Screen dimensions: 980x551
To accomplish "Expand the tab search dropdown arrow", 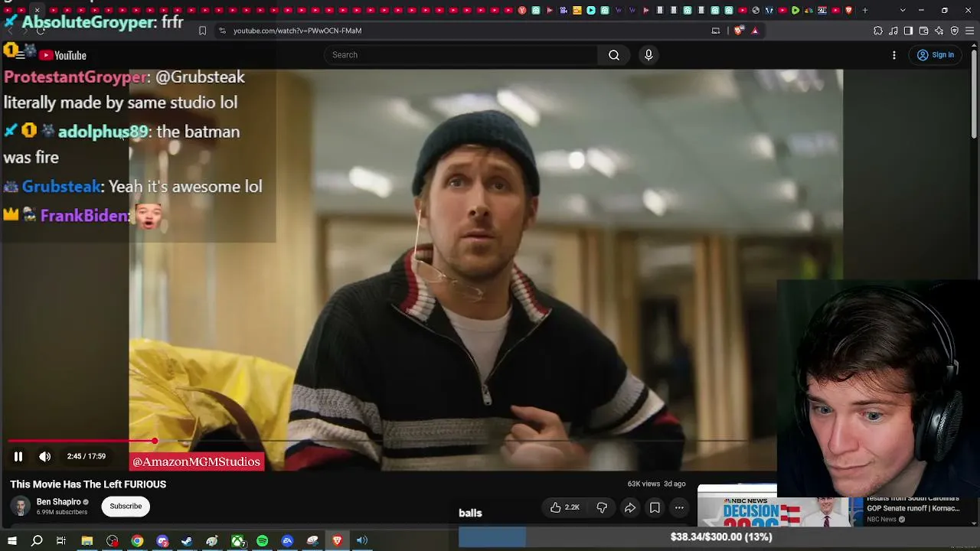I will [x=903, y=10].
